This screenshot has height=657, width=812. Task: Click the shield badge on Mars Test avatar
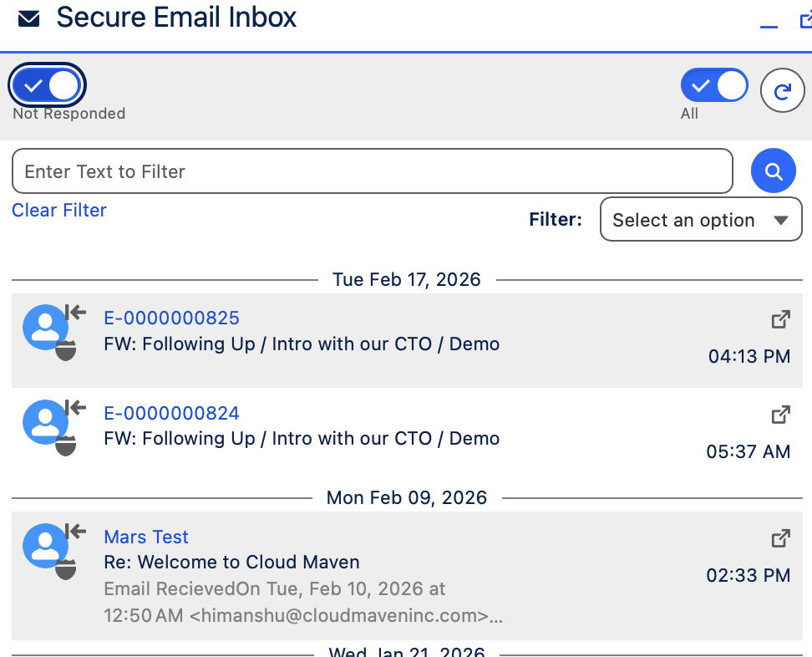[x=66, y=569]
